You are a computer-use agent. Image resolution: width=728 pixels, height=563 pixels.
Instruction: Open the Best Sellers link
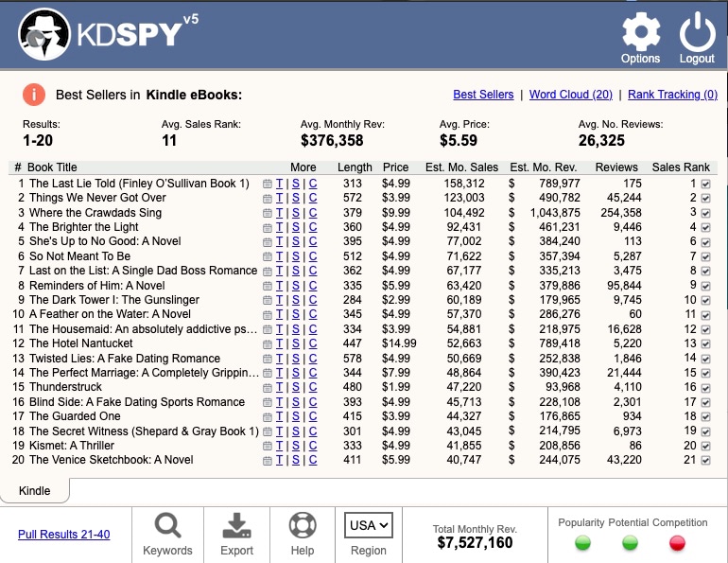(483, 95)
